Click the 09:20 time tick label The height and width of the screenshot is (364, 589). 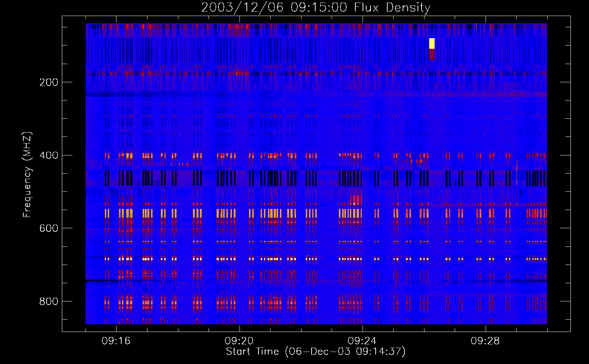(239, 341)
